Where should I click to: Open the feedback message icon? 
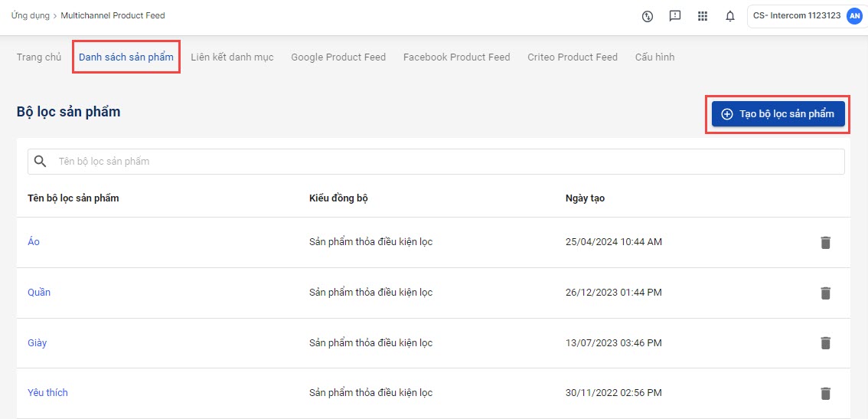[x=674, y=16]
